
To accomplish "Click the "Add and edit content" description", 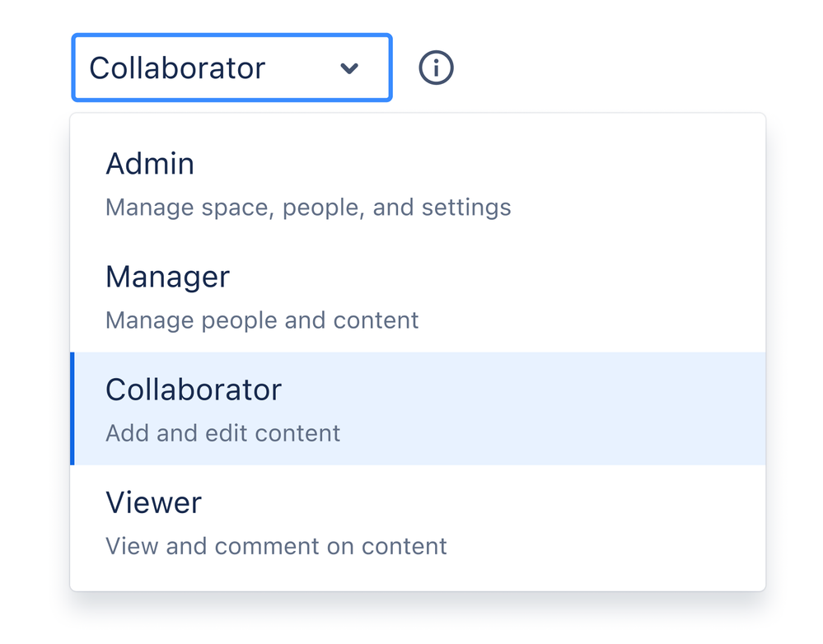I will [x=222, y=433].
